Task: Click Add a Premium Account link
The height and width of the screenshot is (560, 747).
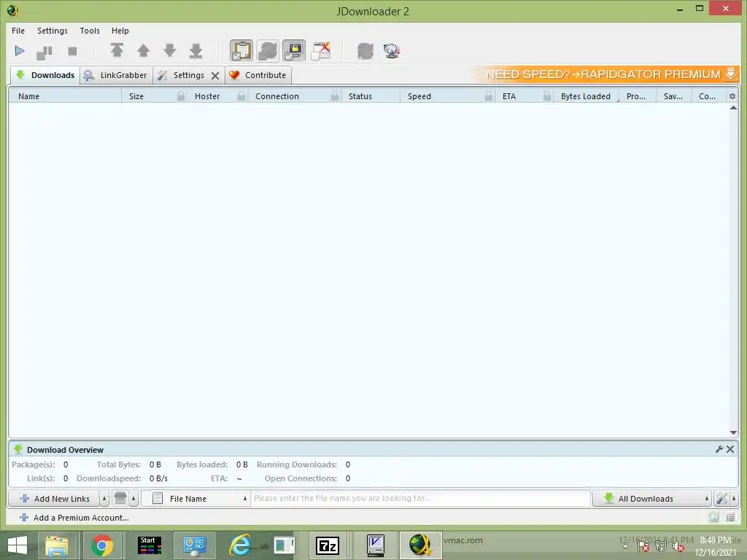Action: pos(74,518)
